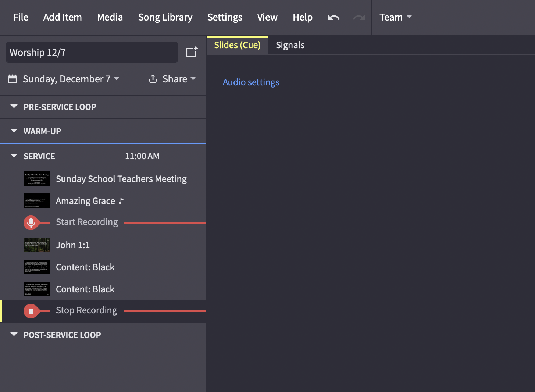
Task: Collapse the SERVICE section triangle
Action: coord(14,156)
